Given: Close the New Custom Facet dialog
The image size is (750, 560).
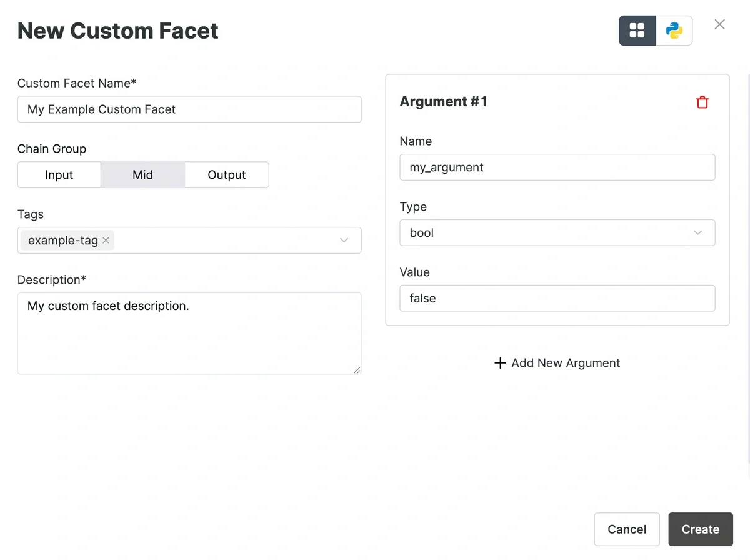Looking at the screenshot, I should click(720, 24).
